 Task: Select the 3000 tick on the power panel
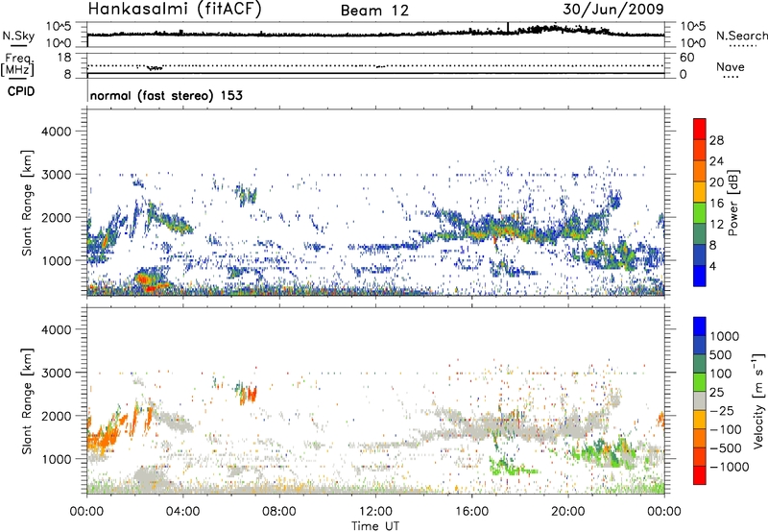pyautogui.click(x=57, y=175)
